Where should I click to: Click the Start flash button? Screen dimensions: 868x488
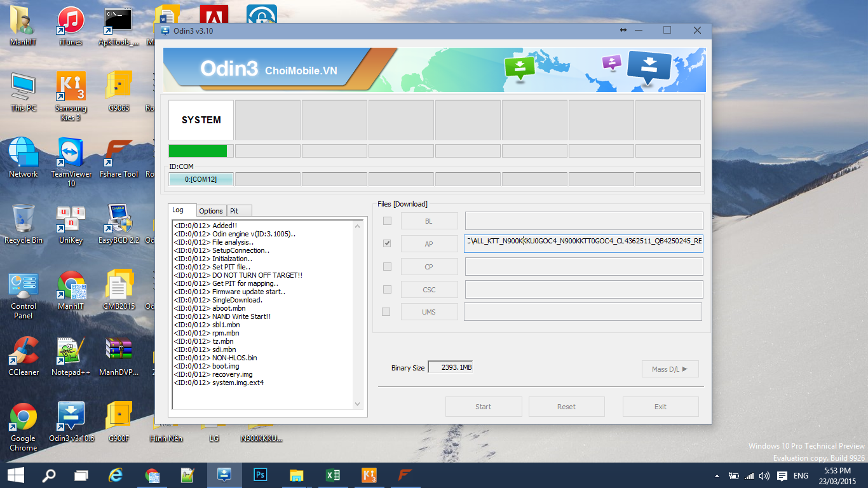tap(484, 407)
